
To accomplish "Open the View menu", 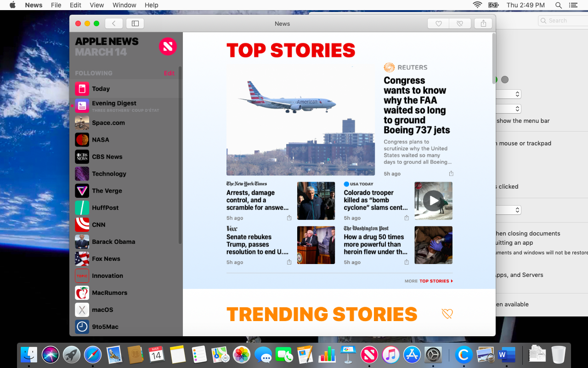I will coord(96,5).
